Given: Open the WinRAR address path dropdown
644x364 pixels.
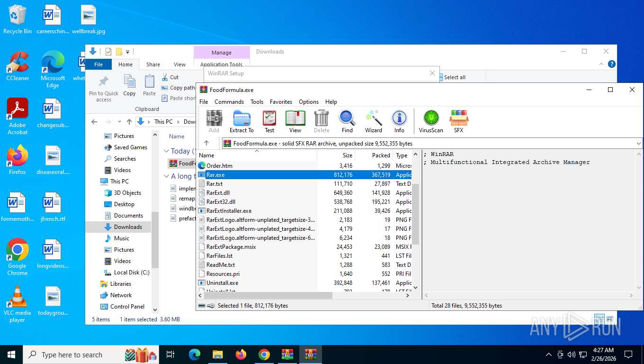Looking at the screenshot, I should pos(639,143).
